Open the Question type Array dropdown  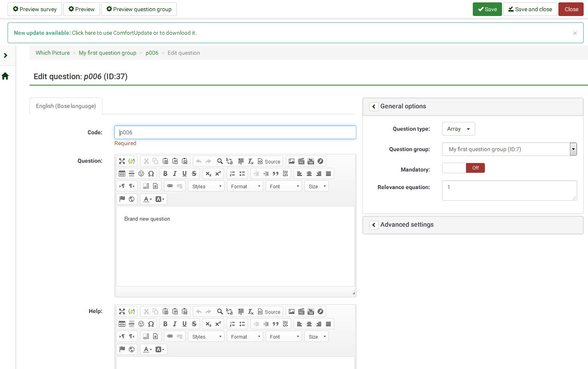458,129
